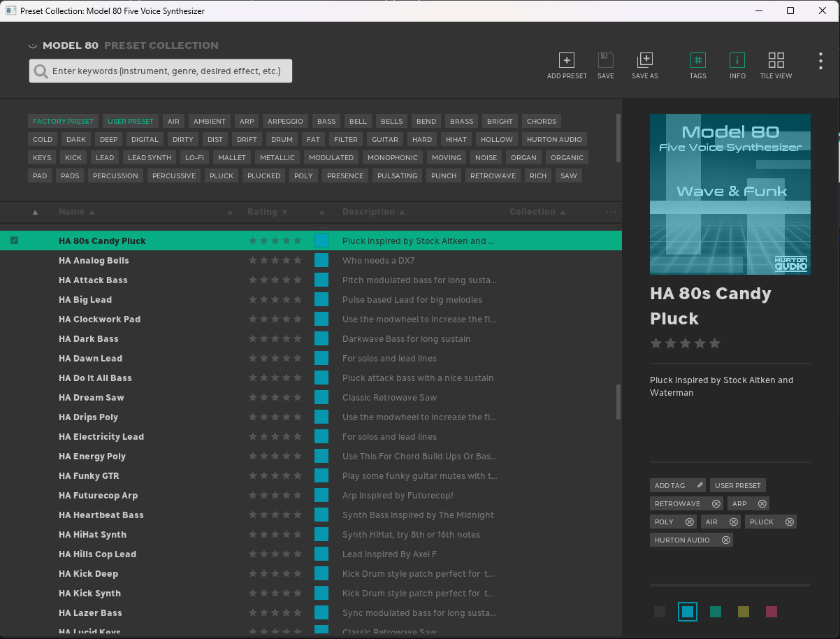Image resolution: width=840 pixels, height=639 pixels.
Task: Remove the RETROWAVE tag from preset
Action: (716, 503)
